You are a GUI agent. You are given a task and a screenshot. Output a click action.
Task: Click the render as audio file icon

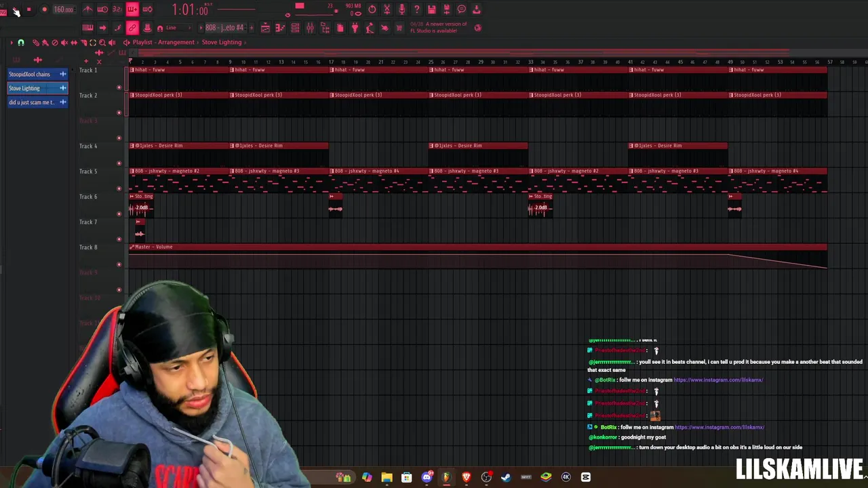pyautogui.click(x=446, y=9)
